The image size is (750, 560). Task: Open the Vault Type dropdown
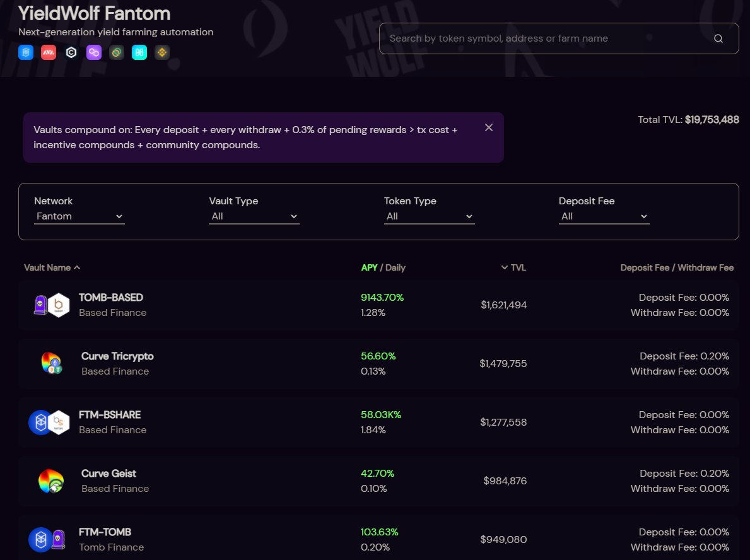254,216
